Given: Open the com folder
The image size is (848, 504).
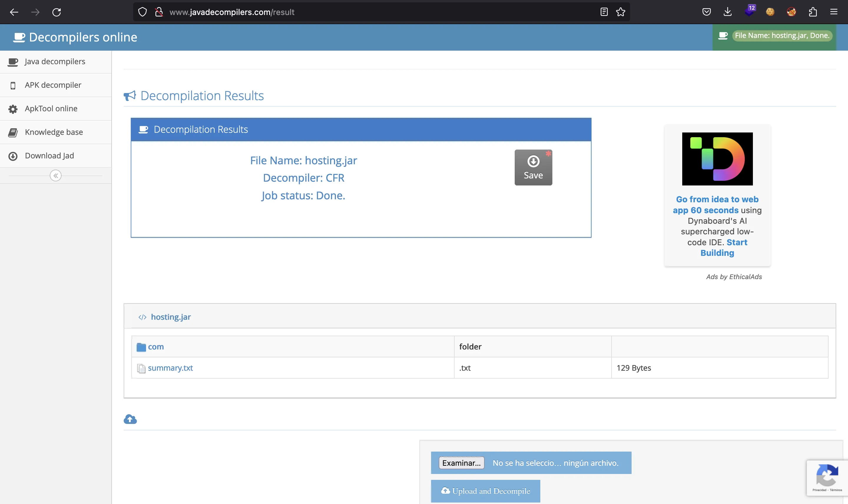Looking at the screenshot, I should [x=156, y=347].
